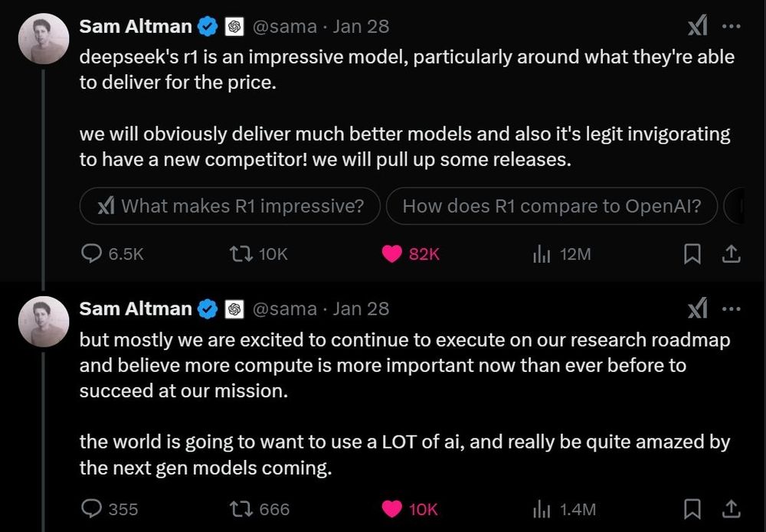The width and height of the screenshot is (766, 532).
Task: Open Sam Altman's avatar on first tweet
Action: click(44, 39)
